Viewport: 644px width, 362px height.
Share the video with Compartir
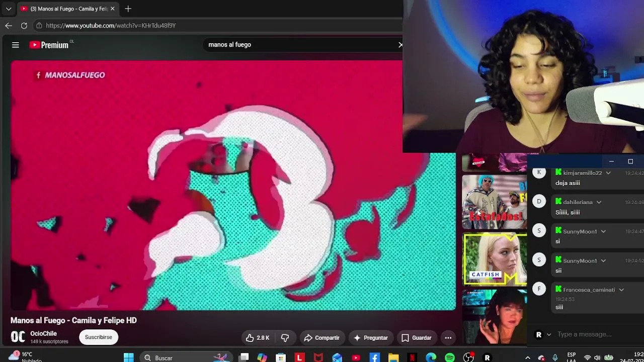(322, 338)
